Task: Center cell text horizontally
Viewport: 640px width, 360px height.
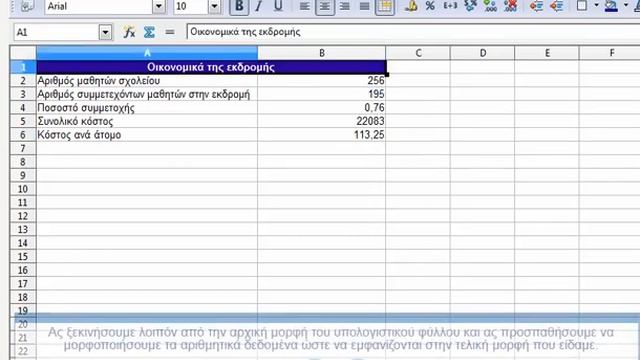Action: click(x=325, y=6)
